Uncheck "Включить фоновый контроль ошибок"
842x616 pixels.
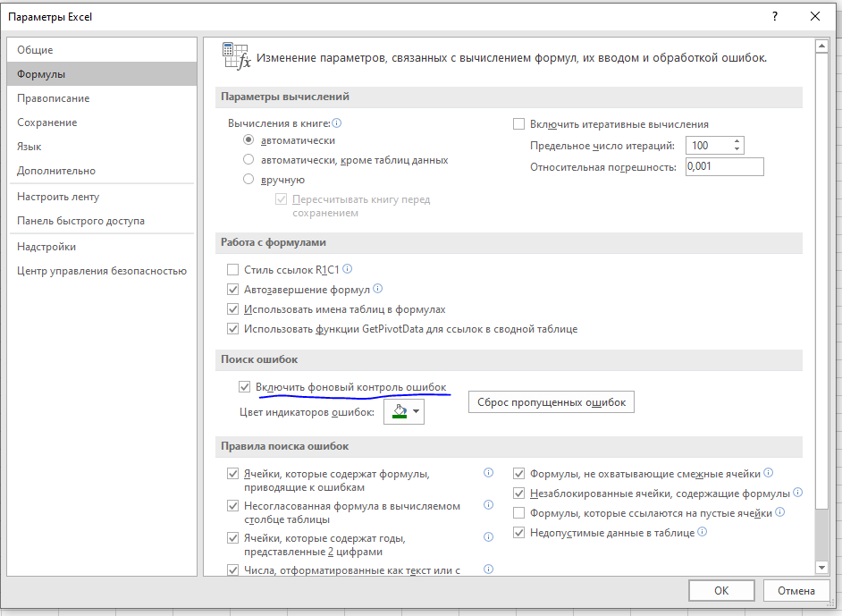[244, 387]
